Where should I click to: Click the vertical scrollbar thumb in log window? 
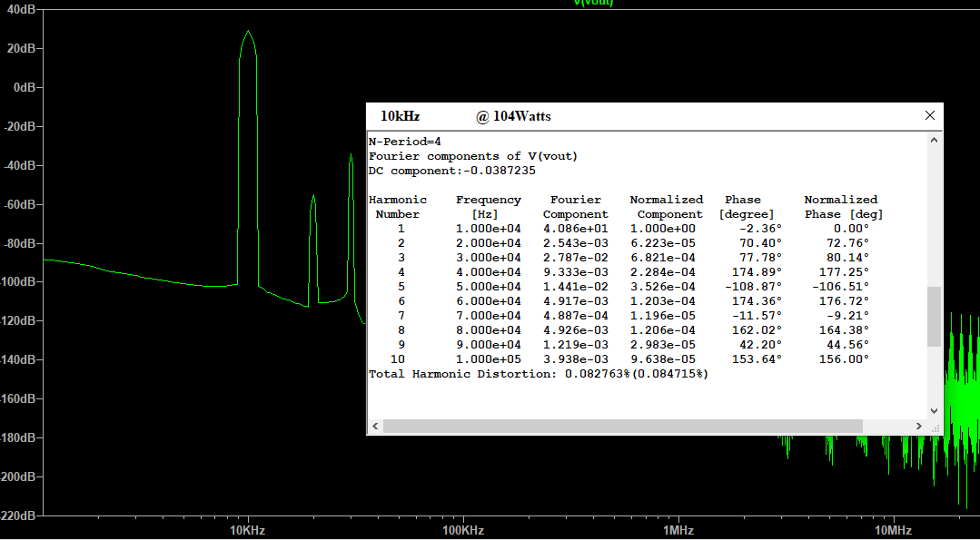[x=934, y=317]
